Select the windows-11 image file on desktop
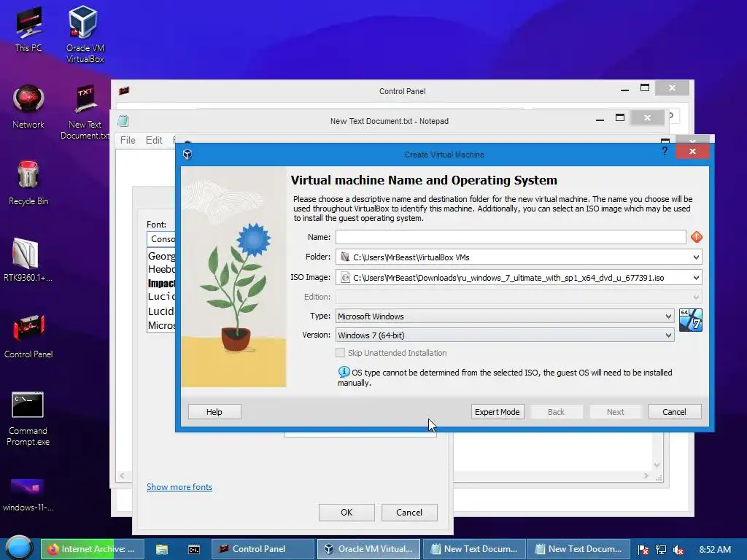Screen dimensions: 747x560 click(x=28, y=495)
